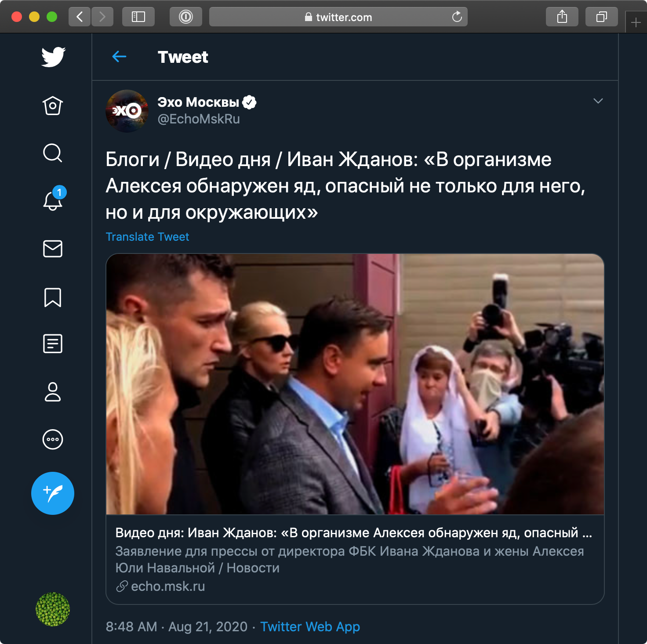Open the green account avatar menu
The height and width of the screenshot is (644, 647).
click(53, 609)
